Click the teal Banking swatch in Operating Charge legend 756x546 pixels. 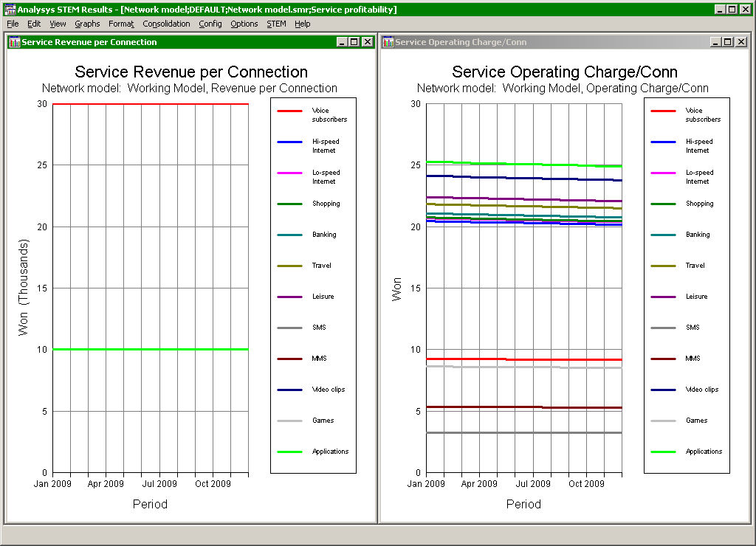click(x=664, y=235)
